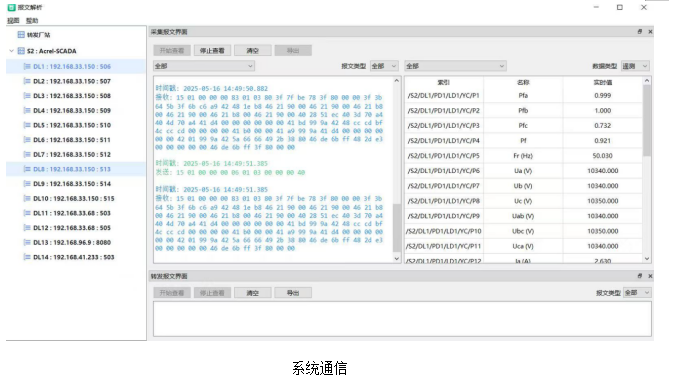Click the DL1 channel icon in tree
This screenshot has height=380, width=676.
(27, 66)
